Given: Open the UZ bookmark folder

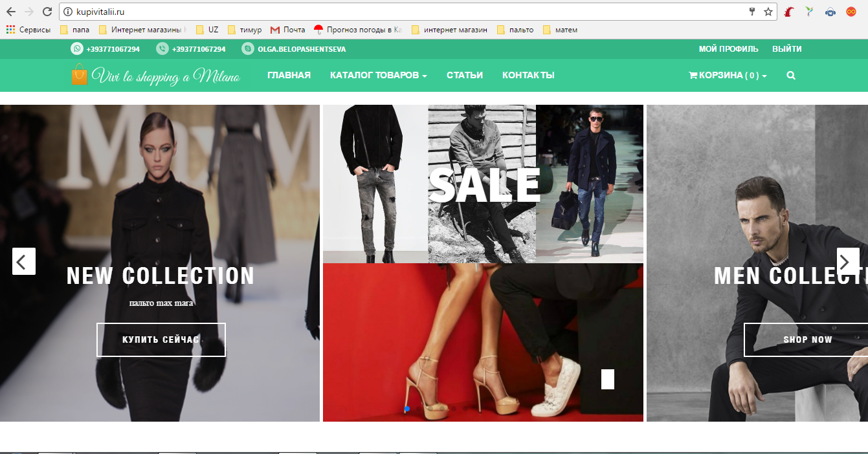Looking at the screenshot, I should [x=207, y=30].
